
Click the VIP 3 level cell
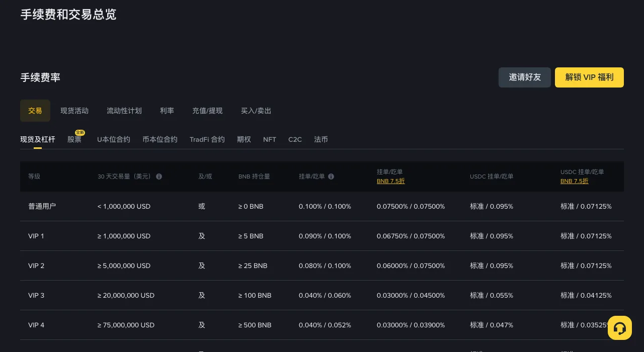(36, 295)
